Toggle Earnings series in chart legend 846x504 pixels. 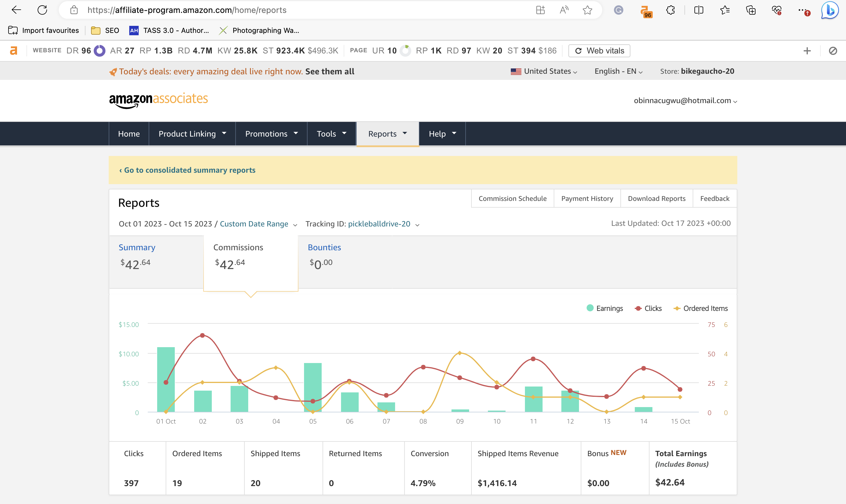coord(605,308)
